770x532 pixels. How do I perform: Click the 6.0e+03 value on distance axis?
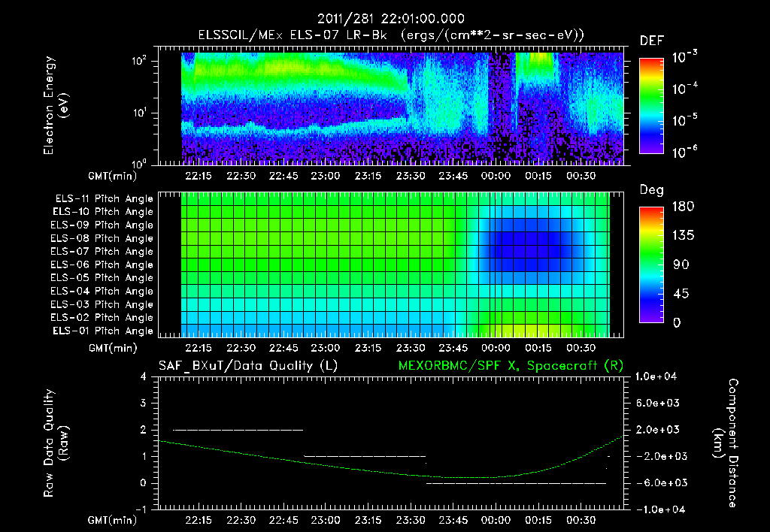click(657, 404)
